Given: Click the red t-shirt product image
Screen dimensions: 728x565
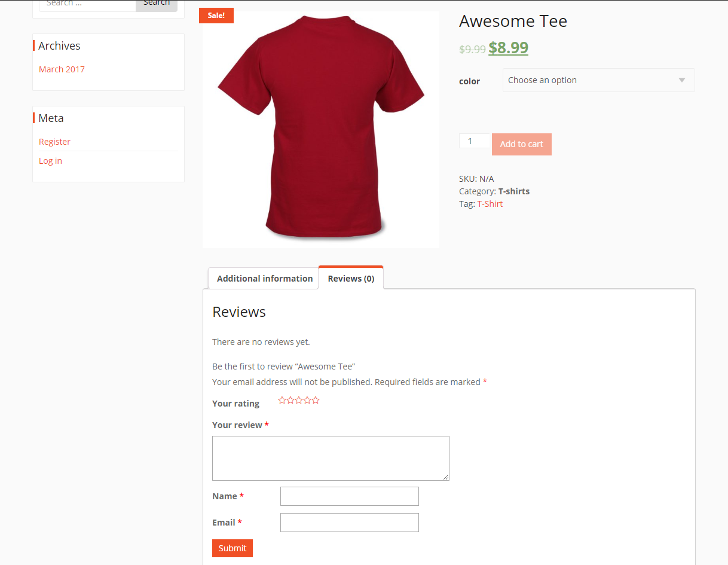Looking at the screenshot, I should pyautogui.click(x=321, y=129).
